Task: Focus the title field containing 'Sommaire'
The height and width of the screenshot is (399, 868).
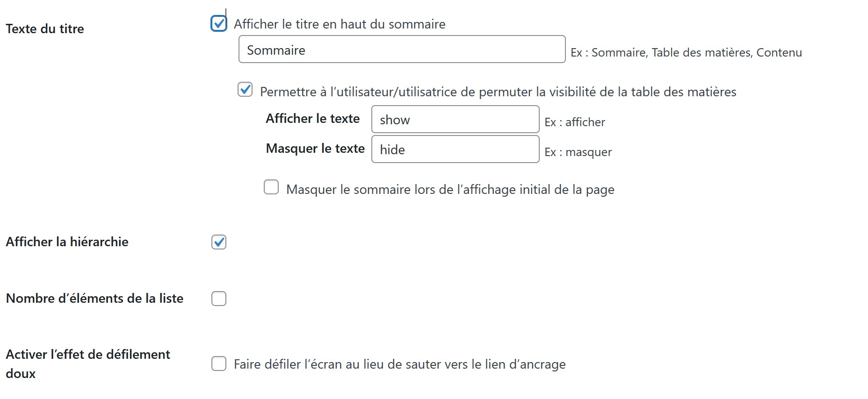Action: click(x=402, y=50)
